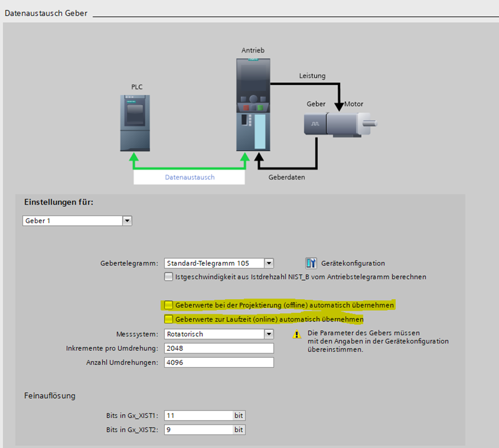Open the Geber 1 settings dropdown
Viewport: 499px width, 448px height.
click(x=127, y=221)
